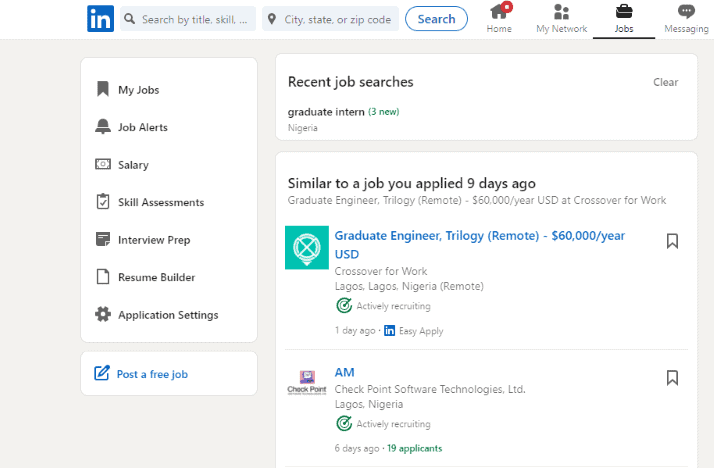
Task: Click the Actively recruiting icon under AM job
Action: 344,423
